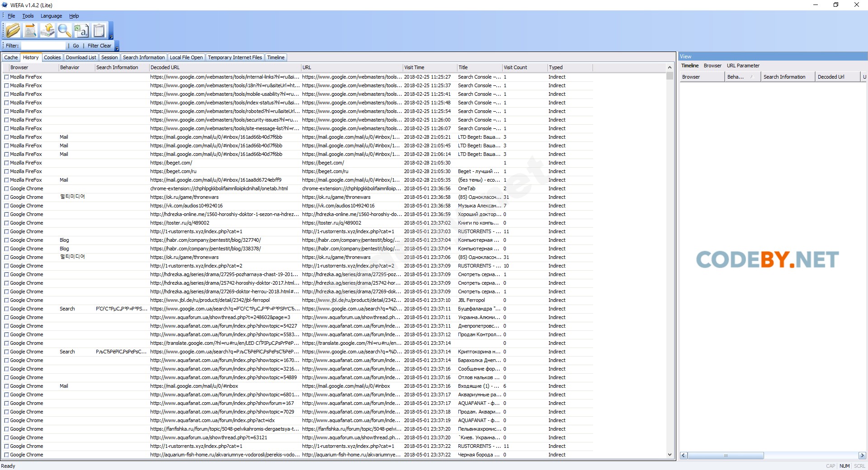Screen dimensions: 868x470
Task: Click the Browser column header in View panel
Action: [x=702, y=77]
